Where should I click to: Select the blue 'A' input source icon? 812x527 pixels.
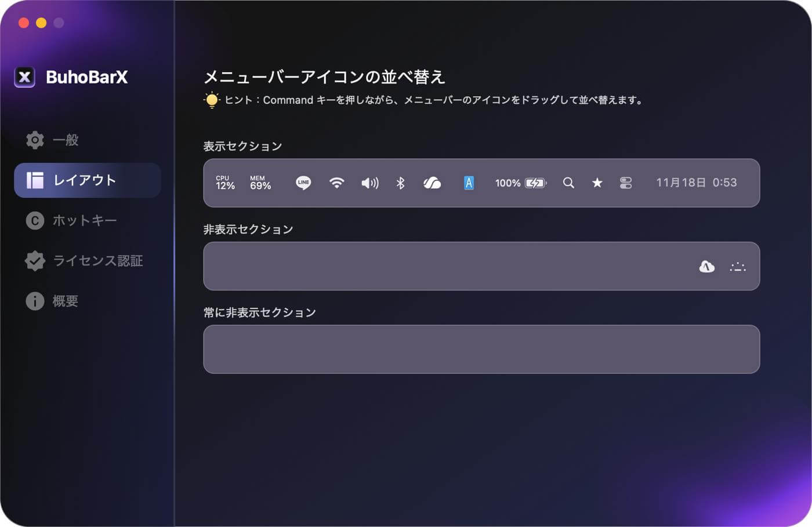469,183
